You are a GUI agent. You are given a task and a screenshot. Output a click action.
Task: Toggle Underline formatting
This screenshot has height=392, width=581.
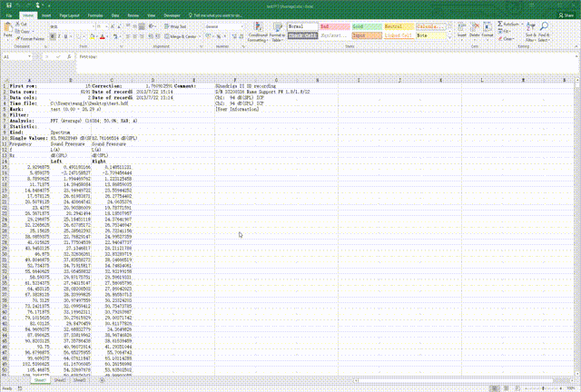65,36
